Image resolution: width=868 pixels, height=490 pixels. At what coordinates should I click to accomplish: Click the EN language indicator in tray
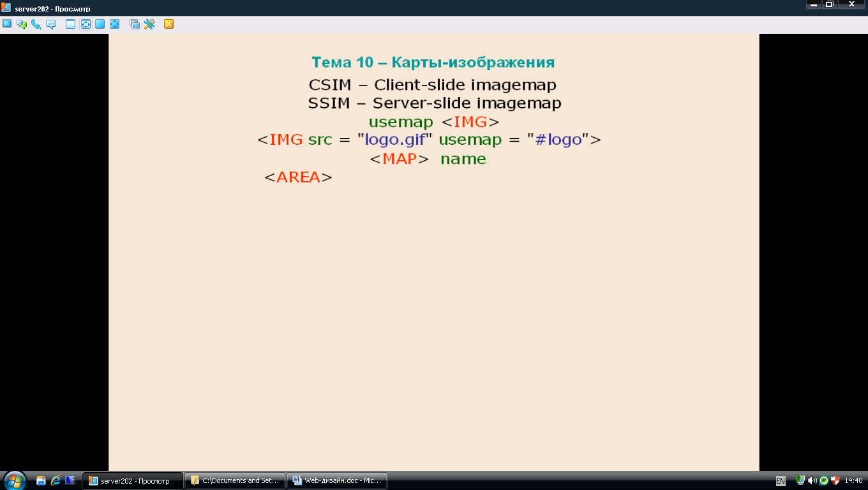tap(781, 480)
